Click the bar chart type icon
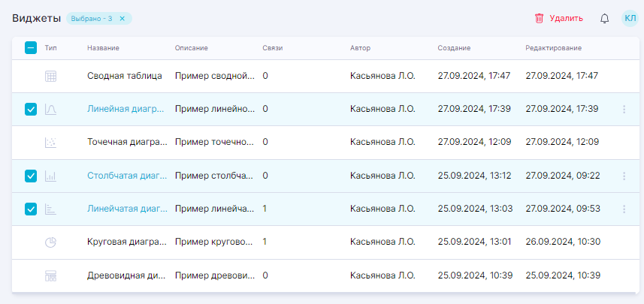 pyautogui.click(x=51, y=209)
